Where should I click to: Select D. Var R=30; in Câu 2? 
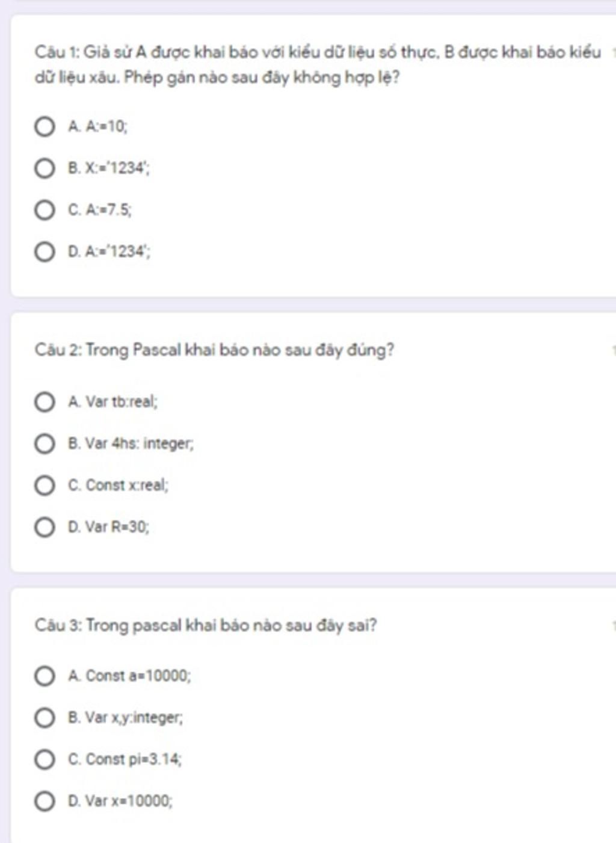tap(44, 528)
